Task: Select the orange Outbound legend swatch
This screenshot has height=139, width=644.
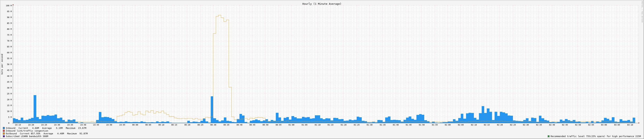Action: coord(4,134)
